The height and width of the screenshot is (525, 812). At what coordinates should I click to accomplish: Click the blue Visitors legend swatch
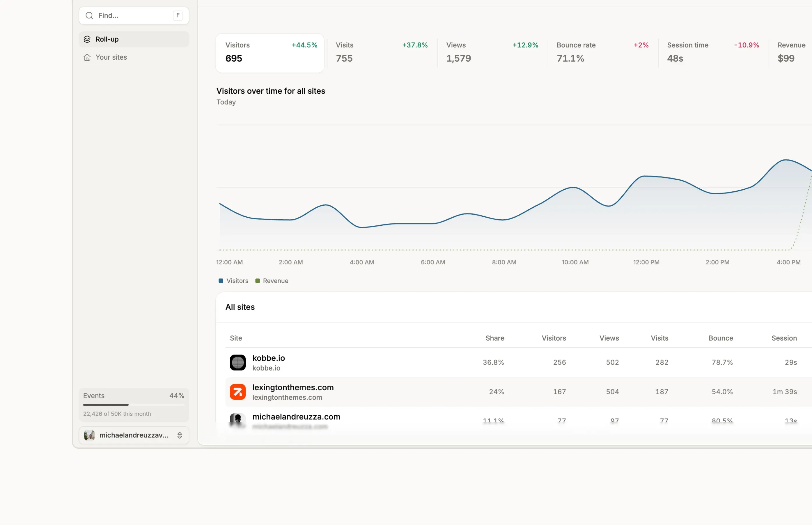click(x=221, y=281)
